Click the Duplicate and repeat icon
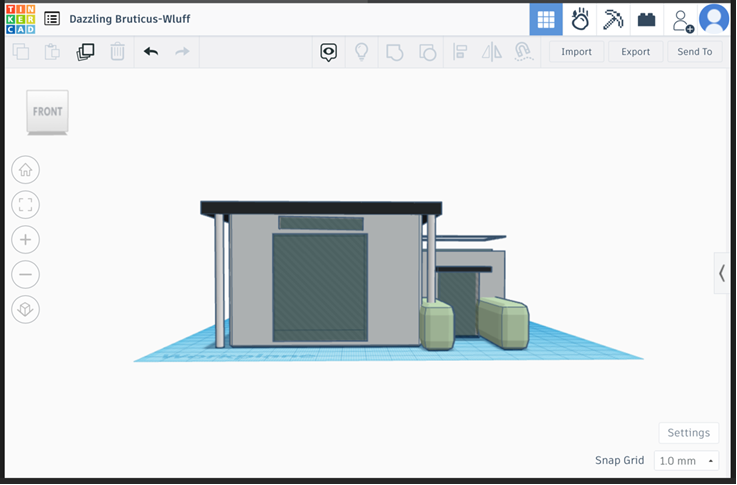The width and height of the screenshot is (737, 485). tap(85, 52)
